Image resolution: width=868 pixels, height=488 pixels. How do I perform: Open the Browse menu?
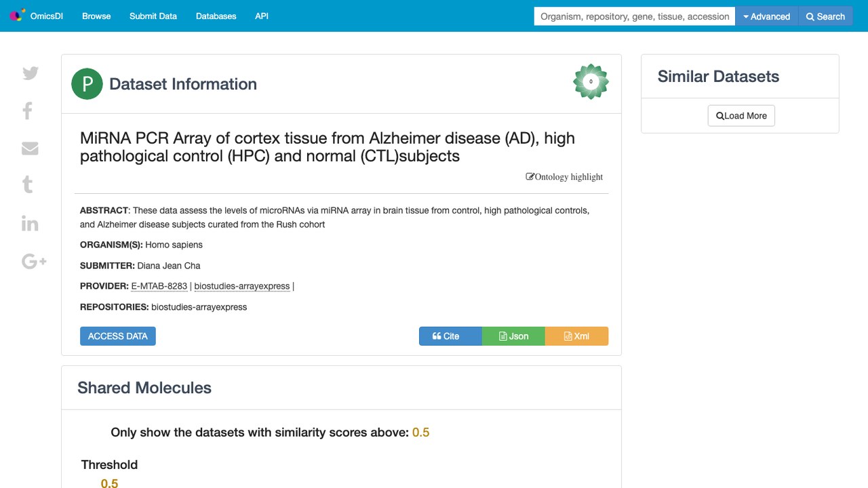point(96,16)
